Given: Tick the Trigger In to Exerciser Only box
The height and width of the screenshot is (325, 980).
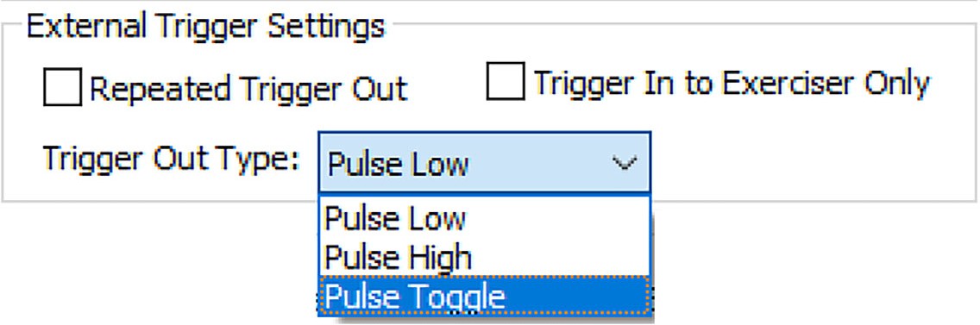Looking at the screenshot, I should click(506, 81).
